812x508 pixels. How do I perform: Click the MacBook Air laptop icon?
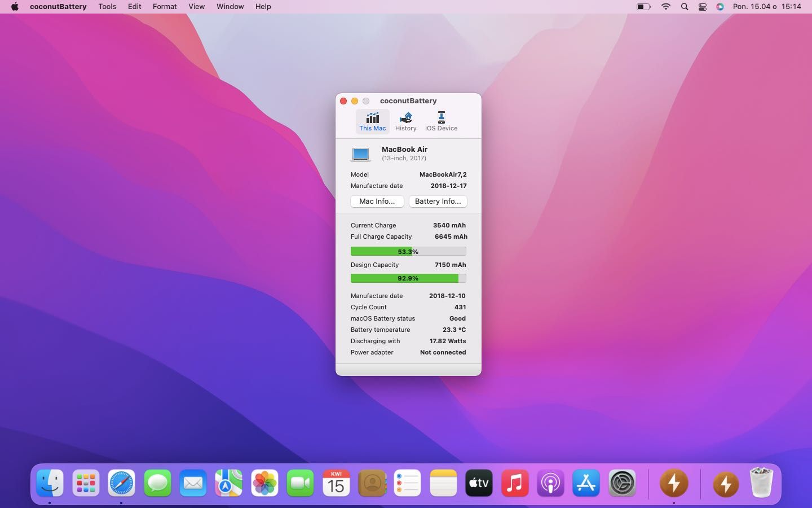tap(361, 154)
